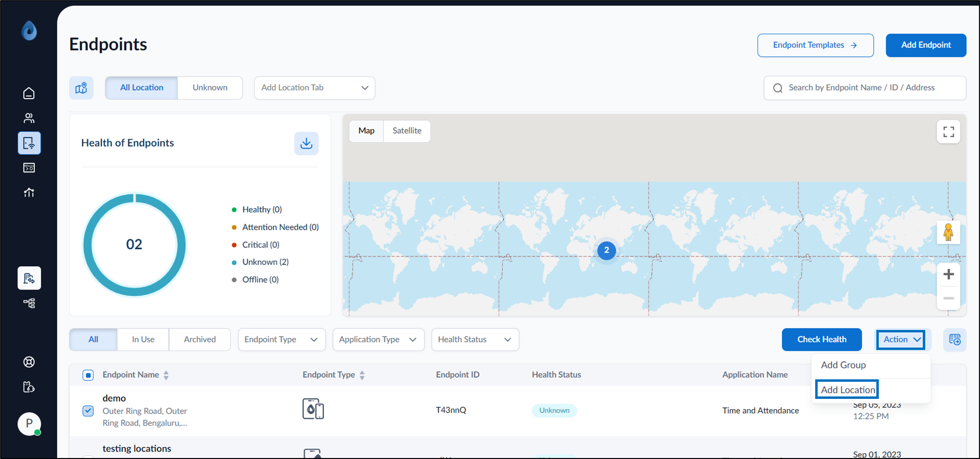Screen dimensions: 980x459
Task: Select the Endpoints icon in sidebar
Action: [x=29, y=143]
